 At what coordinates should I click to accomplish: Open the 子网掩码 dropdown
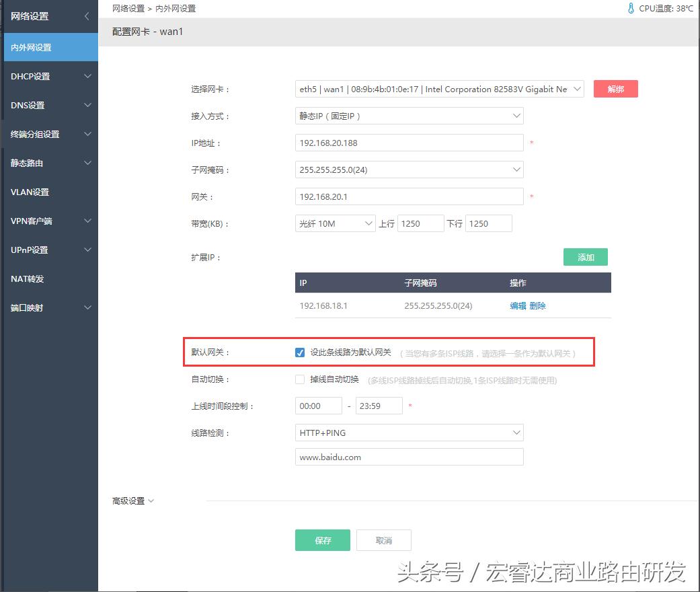(x=409, y=170)
